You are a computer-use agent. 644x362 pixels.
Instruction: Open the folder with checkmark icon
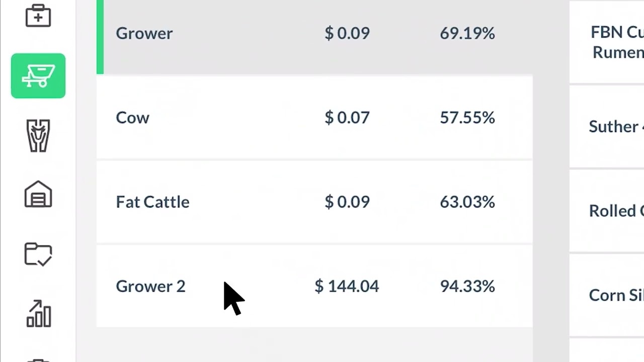(38, 254)
